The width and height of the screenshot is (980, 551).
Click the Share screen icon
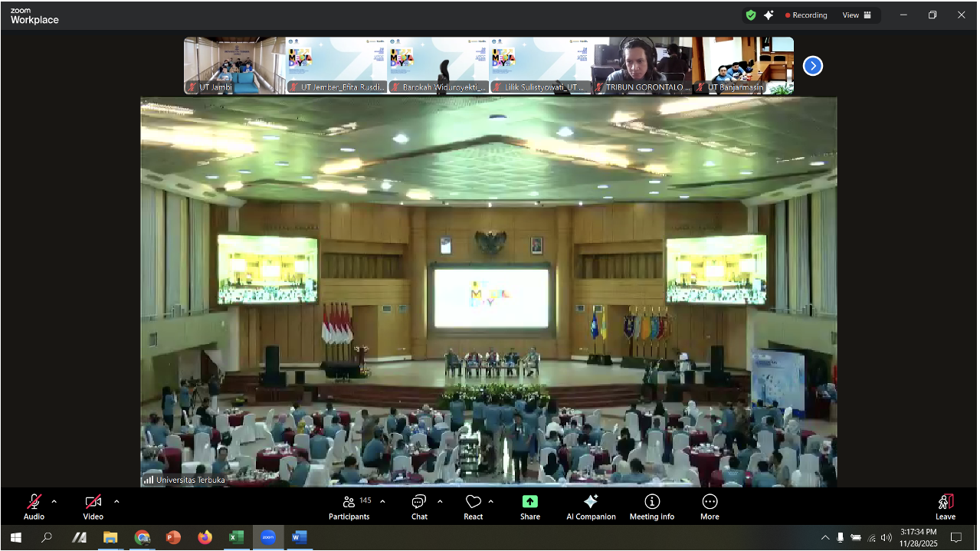click(529, 502)
